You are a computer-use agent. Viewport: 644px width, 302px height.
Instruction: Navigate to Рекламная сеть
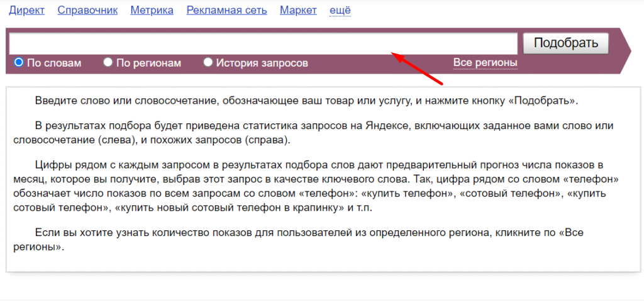227,10
